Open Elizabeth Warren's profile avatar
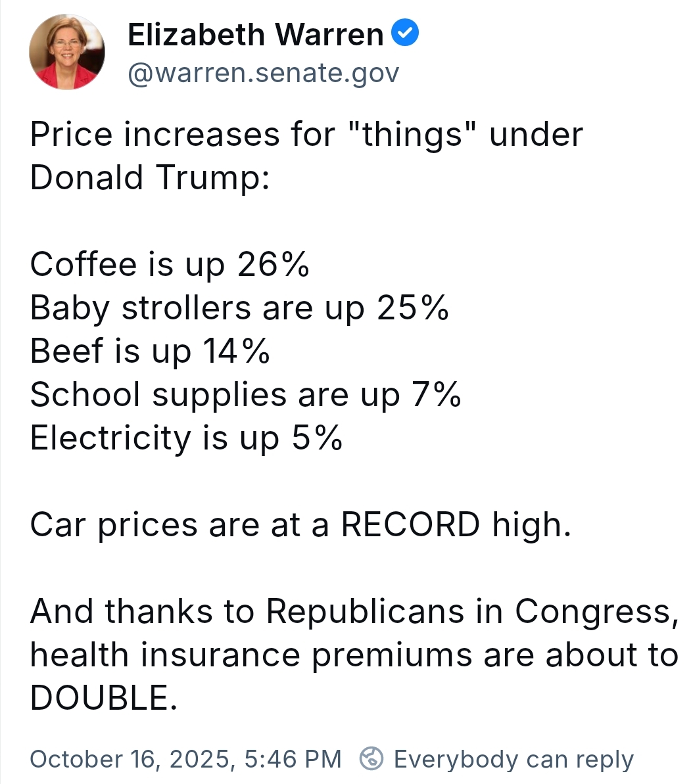Viewport: 693px width, 784px height. pyautogui.click(x=67, y=52)
